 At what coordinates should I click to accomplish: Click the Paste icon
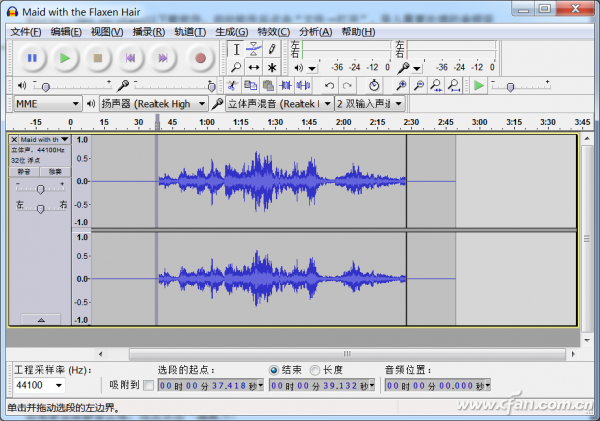(268, 85)
